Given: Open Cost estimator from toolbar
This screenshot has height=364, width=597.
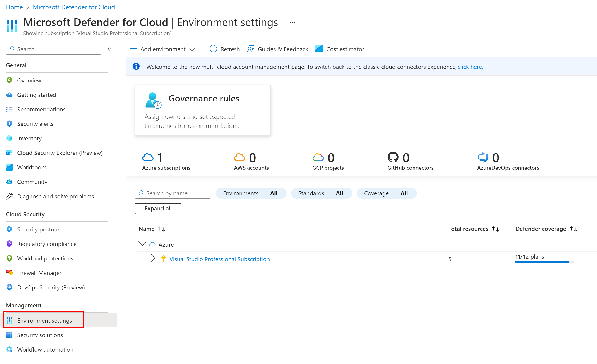Looking at the screenshot, I should pyautogui.click(x=340, y=49).
